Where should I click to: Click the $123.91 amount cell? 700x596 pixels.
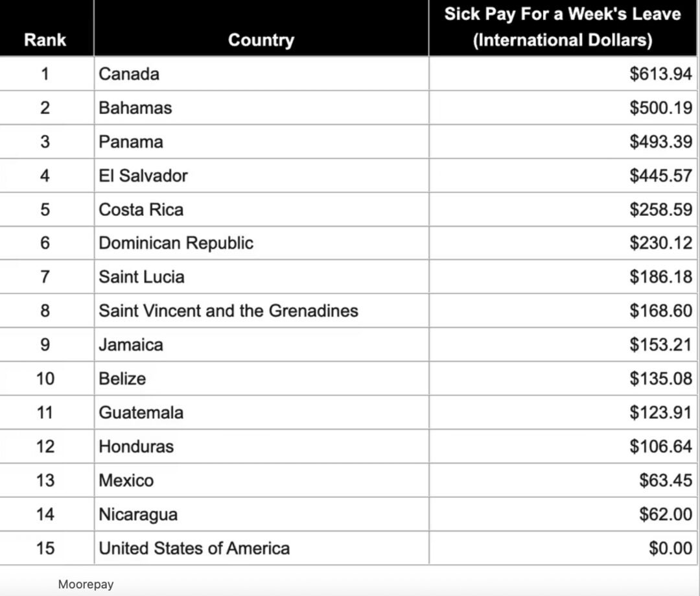coord(660,412)
